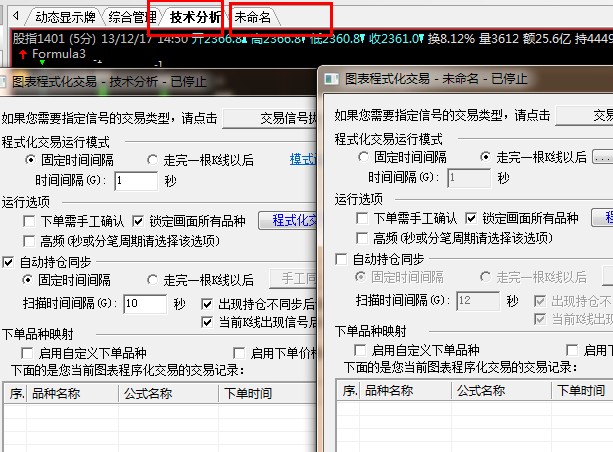Open the blue 模式 link in 技术分析 dialog

tap(302, 160)
